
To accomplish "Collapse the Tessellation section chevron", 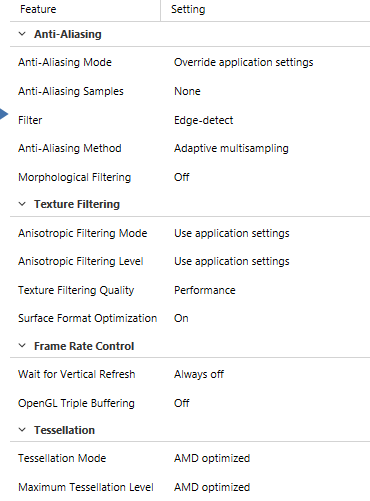I will (22, 430).
